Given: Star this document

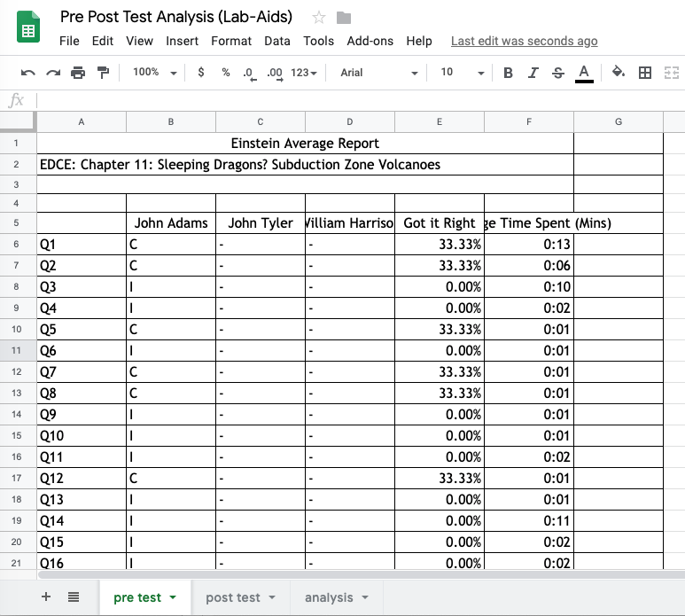Looking at the screenshot, I should 319,18.
